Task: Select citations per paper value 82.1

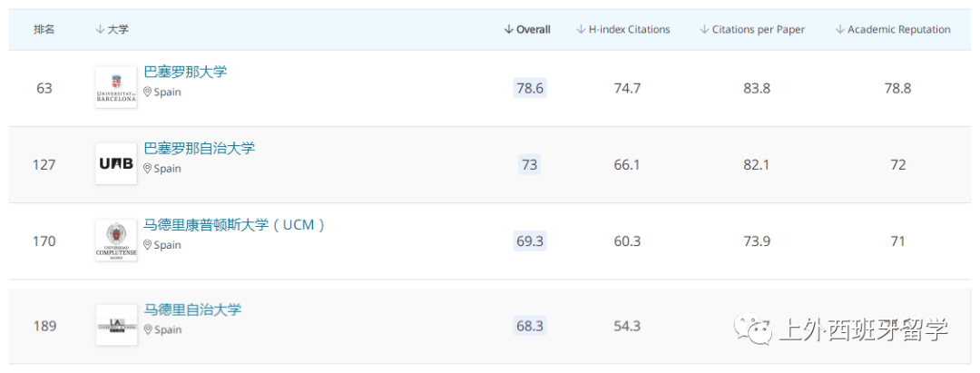Action: click(x=757, y=165)
